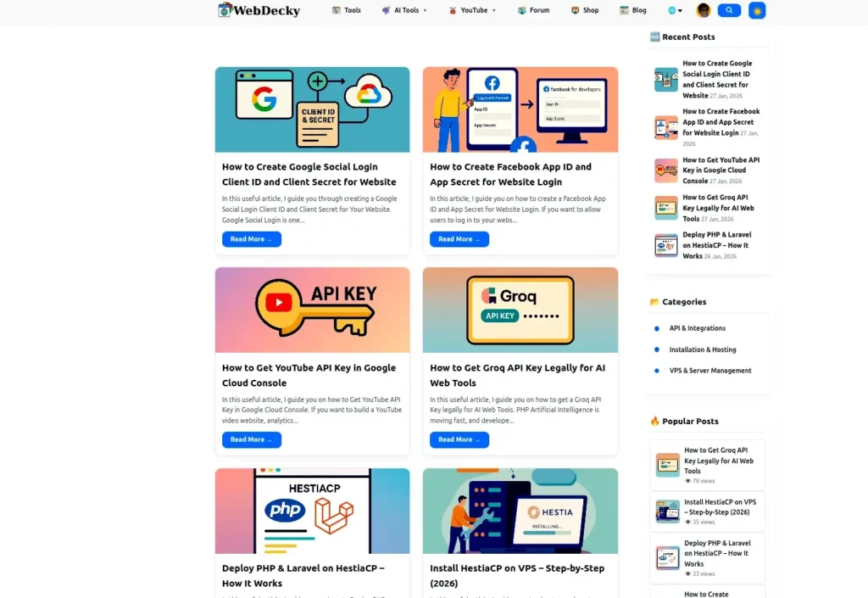Screen dimensions: 868x598
Task: Open the globe language dropdown
Action: [x=675, y=10]
